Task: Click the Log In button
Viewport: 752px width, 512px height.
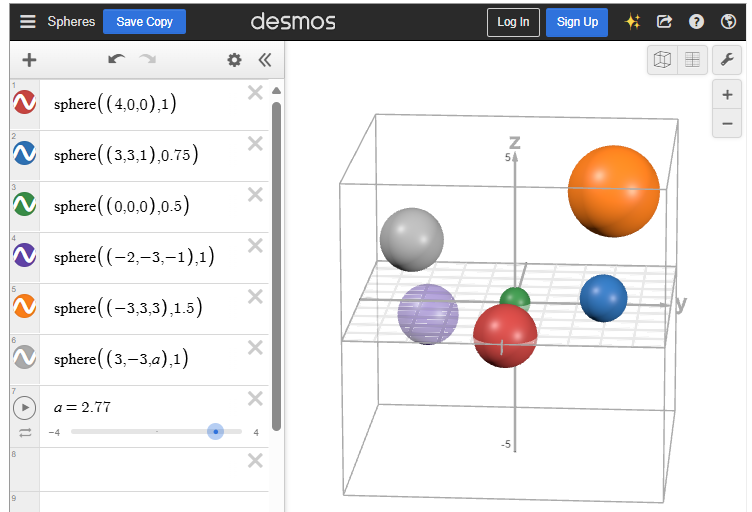Action: pos(513,22)
